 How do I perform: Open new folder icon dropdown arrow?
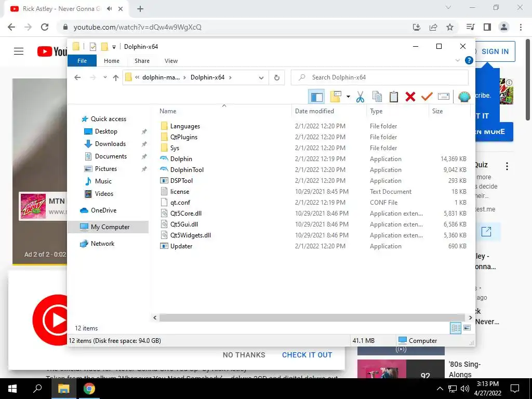pyautogui.click(x=348, y=97)
